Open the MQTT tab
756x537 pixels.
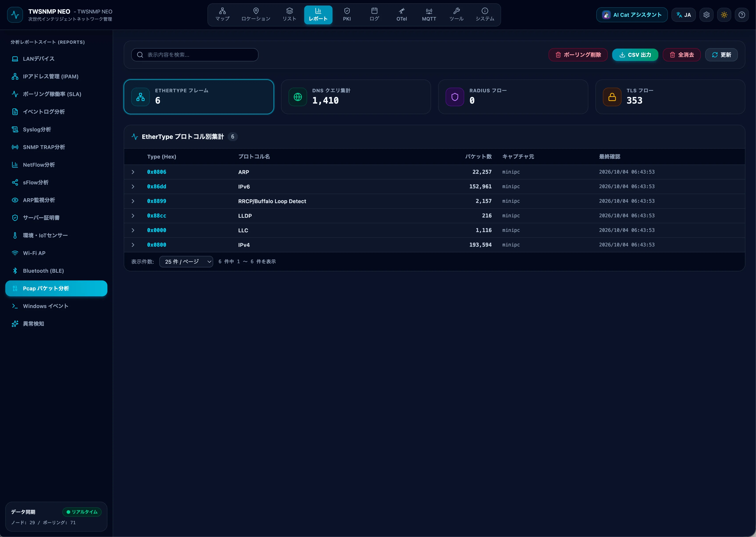pos(429,15)
